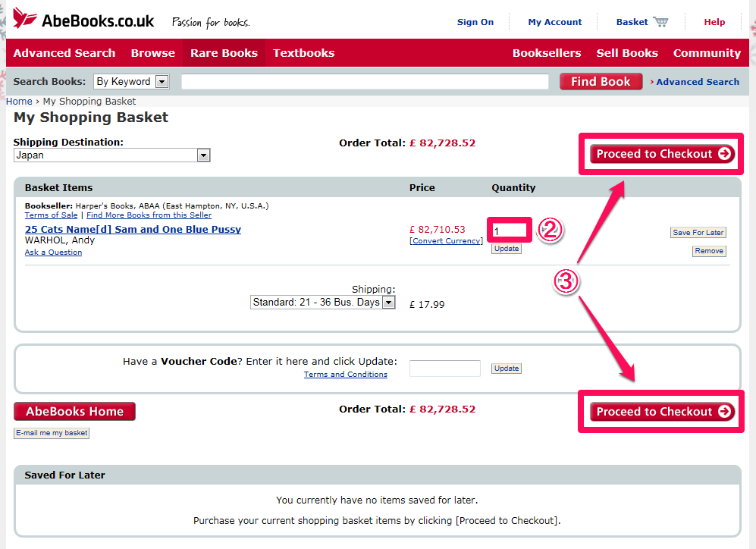This screenshot has height=549, width=756.
Task: Open the Community menu item
Action: click(x=707, y=53)
